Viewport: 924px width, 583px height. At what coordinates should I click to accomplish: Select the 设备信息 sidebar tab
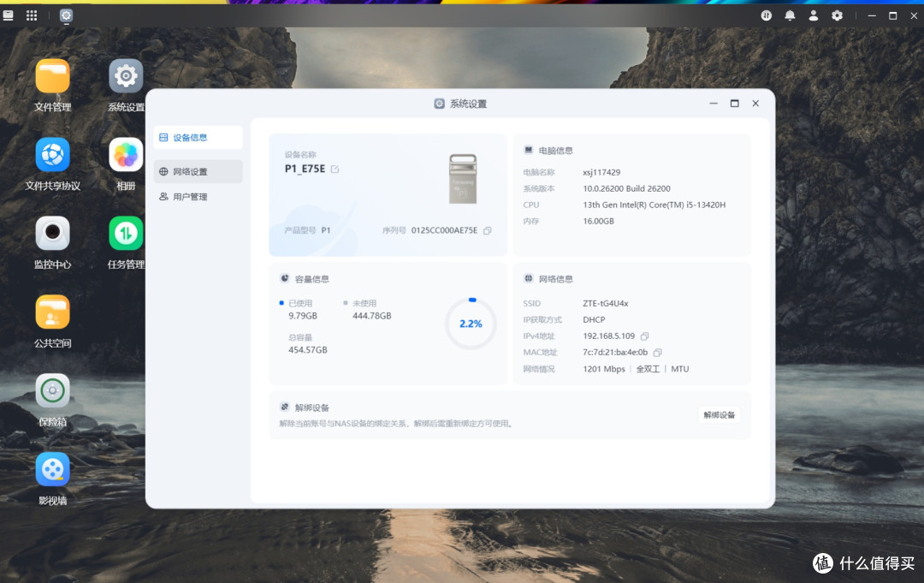(x=198, y=137)
